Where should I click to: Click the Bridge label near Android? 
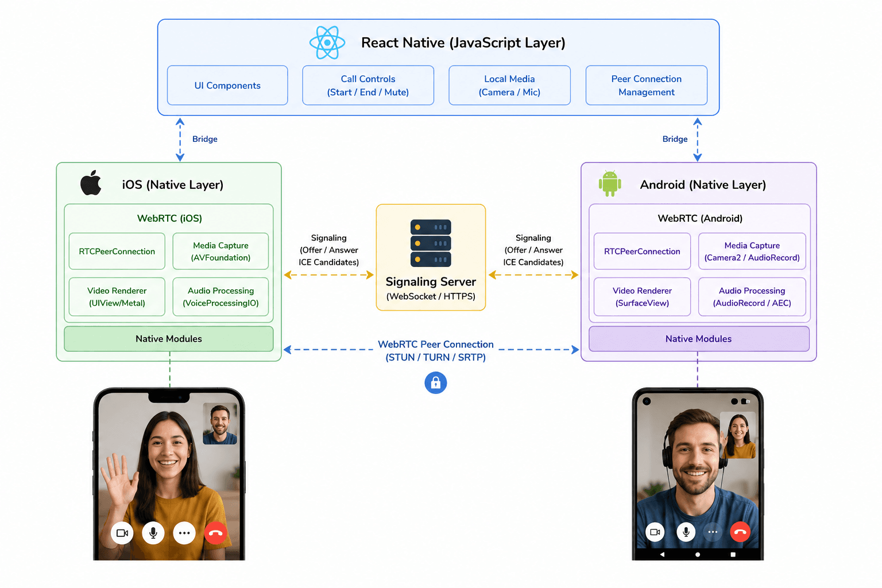click(x=675, y=139)
